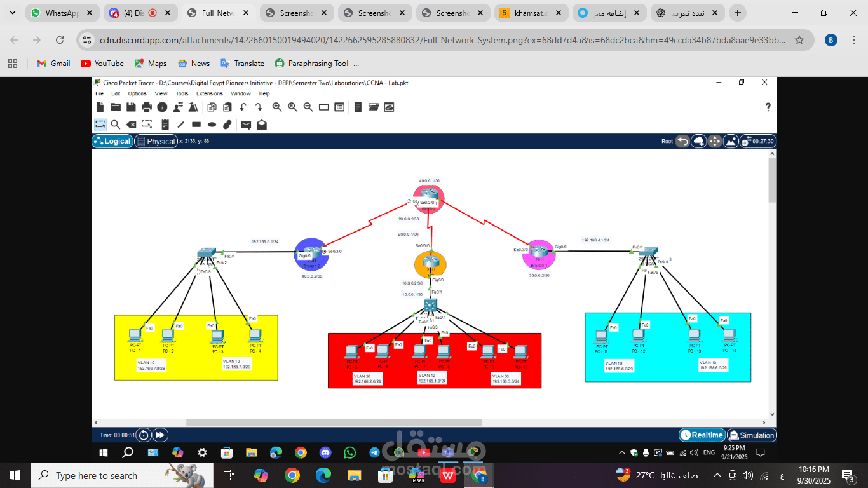
Task: Switch to Simulation mode
Action: [752, 435]
